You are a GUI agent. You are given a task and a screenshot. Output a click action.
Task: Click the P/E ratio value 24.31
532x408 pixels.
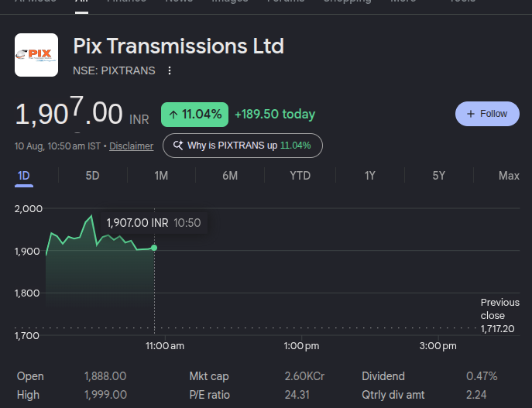click(297, 395)
